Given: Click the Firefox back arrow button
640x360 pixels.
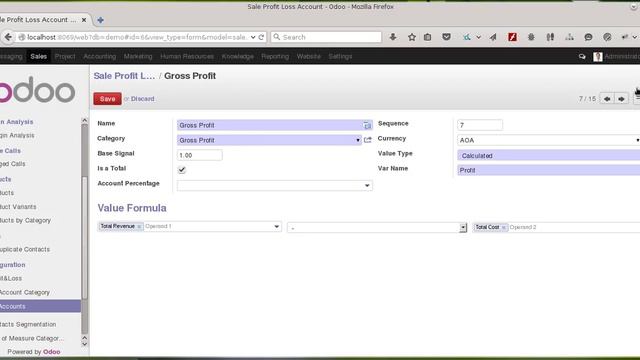Looking at the screenshot, I should point(8,37).
